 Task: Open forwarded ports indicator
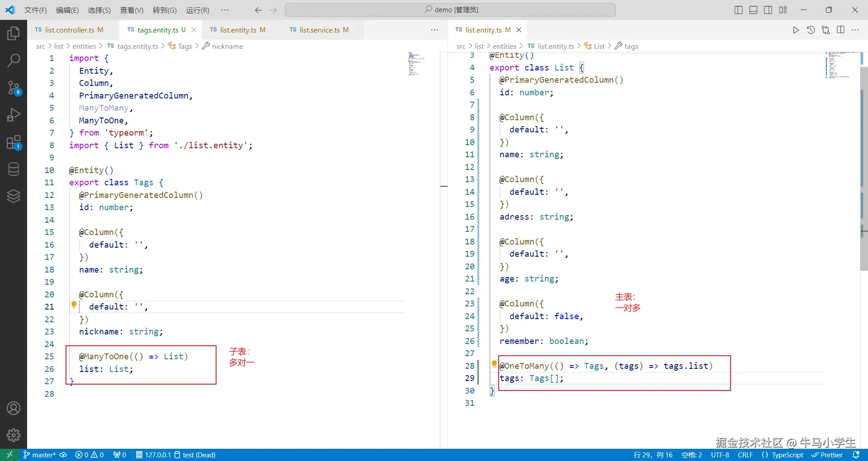(120, 455)
